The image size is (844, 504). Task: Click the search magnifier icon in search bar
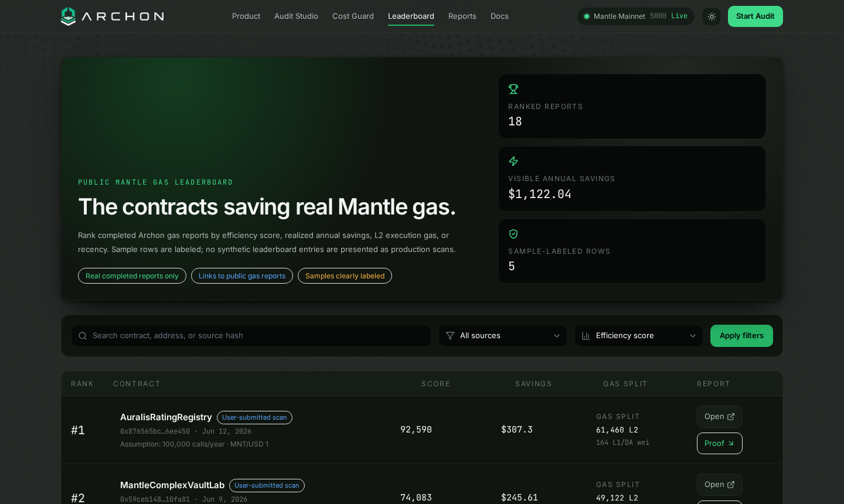pyautogui.click(x=83, y=336)
